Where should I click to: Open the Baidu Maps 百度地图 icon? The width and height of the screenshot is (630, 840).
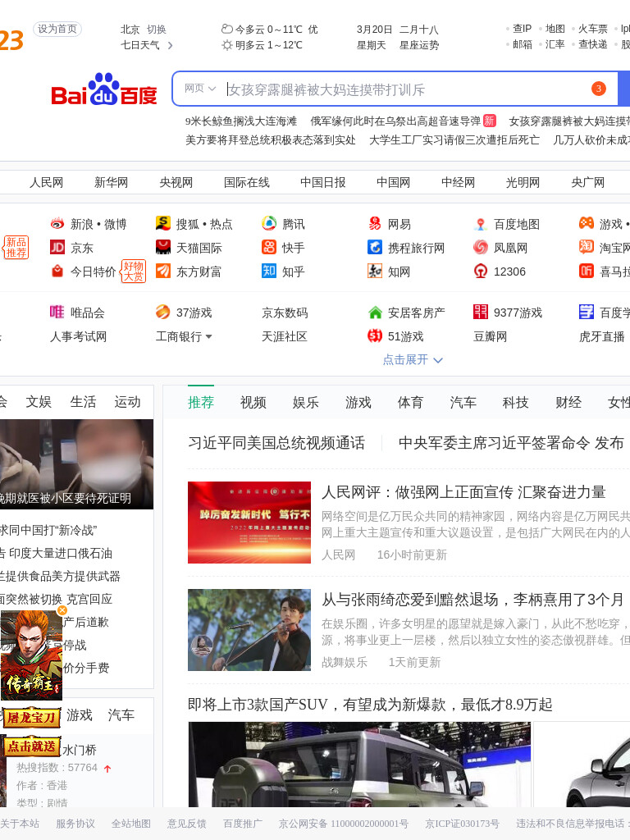(481, 223)
